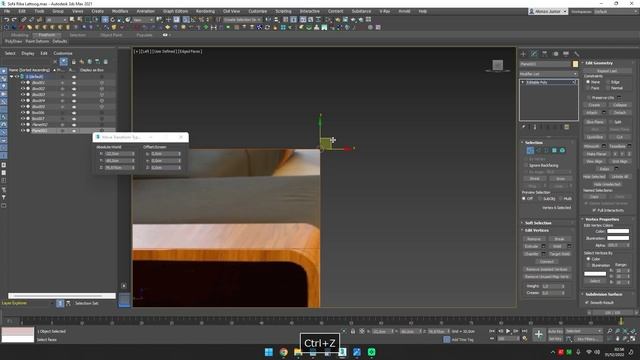Image resolution: width=640 pixels, height=360 pixels.
Task: Select Element sub-object level icon
Action: [562, 151]
